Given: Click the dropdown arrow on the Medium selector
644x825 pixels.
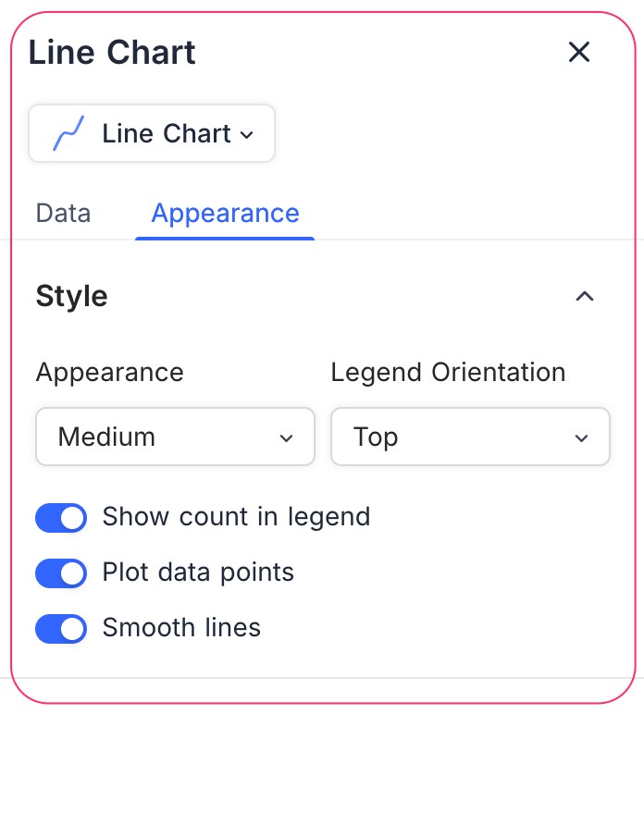Looking at the screenshot, I should [x=286, y=437].
